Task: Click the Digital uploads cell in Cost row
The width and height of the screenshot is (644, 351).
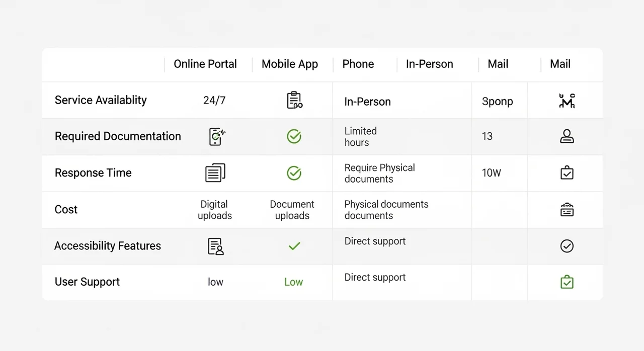Action: pos(215,210)
